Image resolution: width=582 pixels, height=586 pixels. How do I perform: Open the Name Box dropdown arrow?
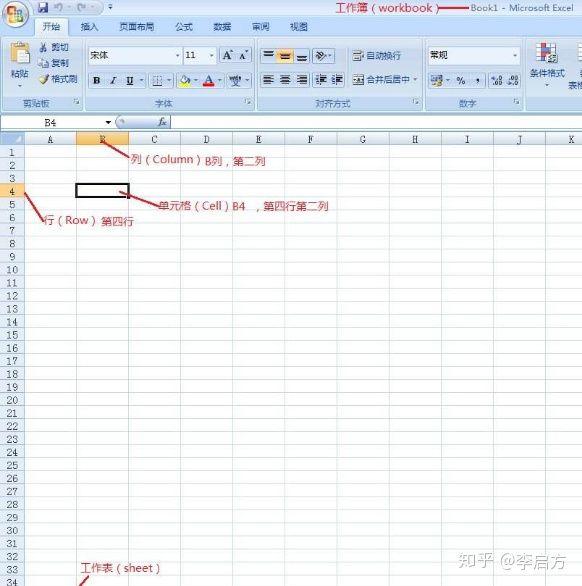108,122
